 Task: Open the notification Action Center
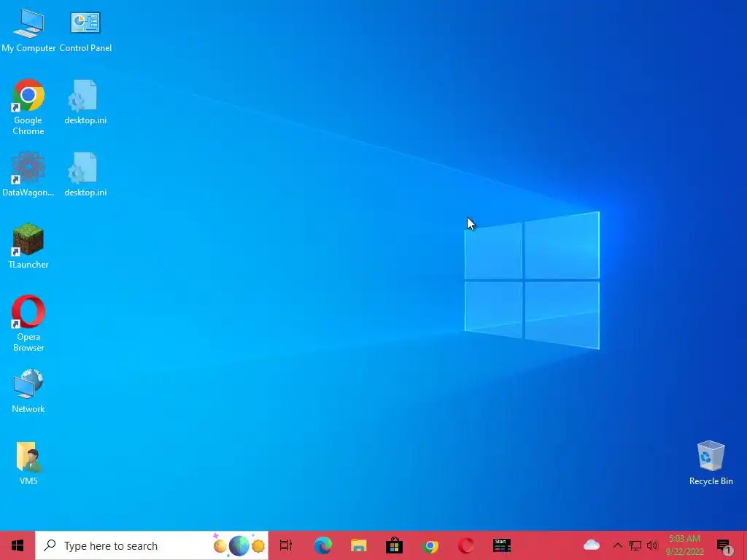[x=724, y=546]
